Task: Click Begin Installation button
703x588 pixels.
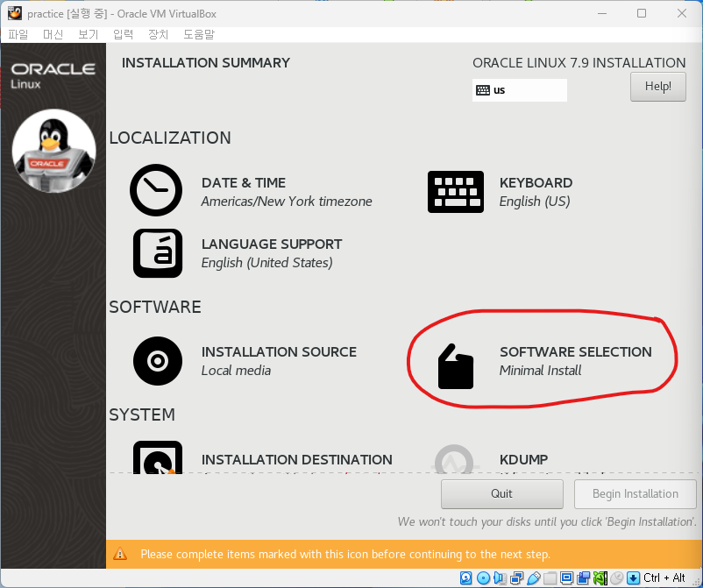Action: coord(635,494)
